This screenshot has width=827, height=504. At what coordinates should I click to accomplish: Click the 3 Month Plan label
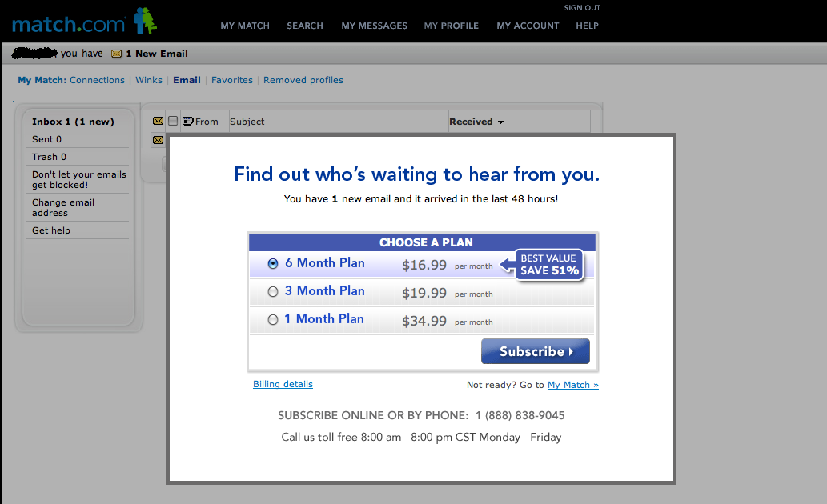[325, 290]
